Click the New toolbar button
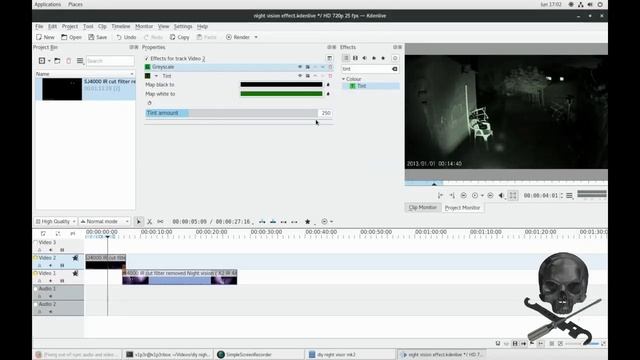The height and width of the screenshot is (360, 640). 45,37
